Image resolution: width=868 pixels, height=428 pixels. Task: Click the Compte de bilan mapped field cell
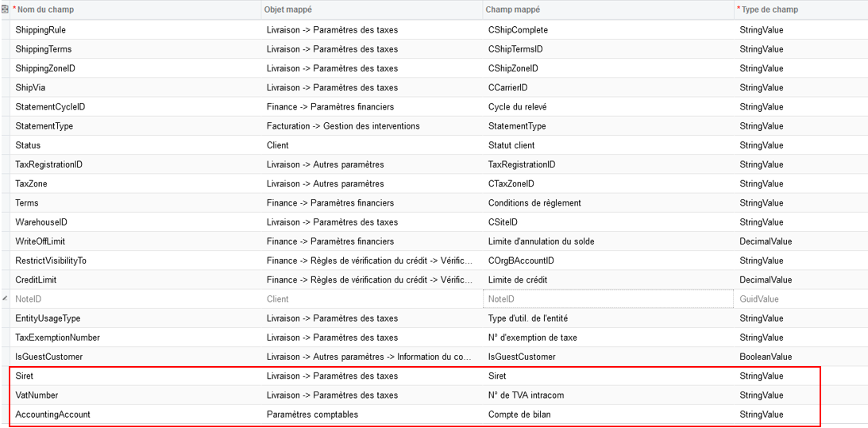coord(608,415)
